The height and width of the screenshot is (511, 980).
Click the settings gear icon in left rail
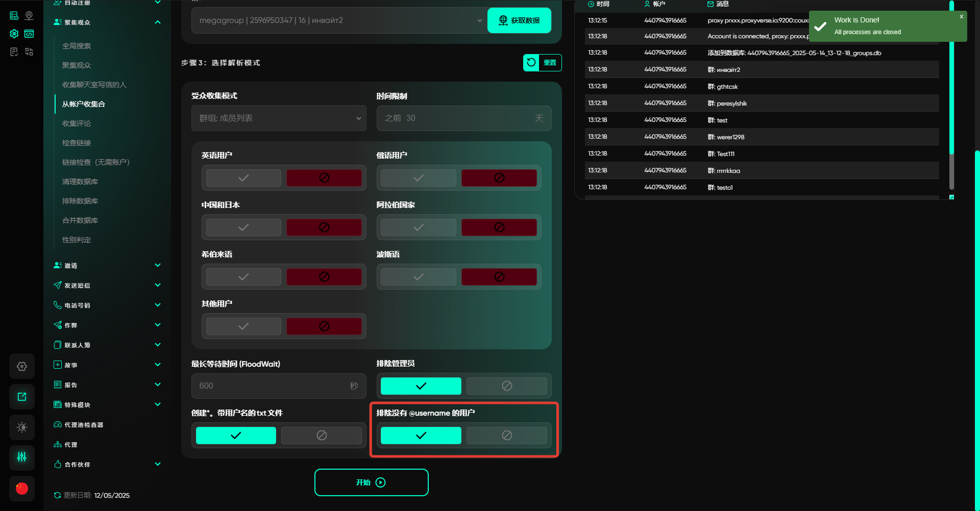(22, 366)
